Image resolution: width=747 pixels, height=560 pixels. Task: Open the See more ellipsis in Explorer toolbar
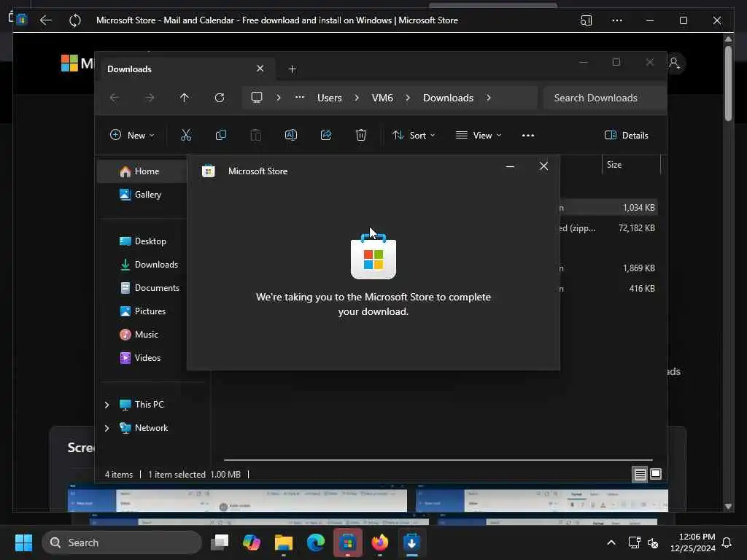click(x=528, y=135)
